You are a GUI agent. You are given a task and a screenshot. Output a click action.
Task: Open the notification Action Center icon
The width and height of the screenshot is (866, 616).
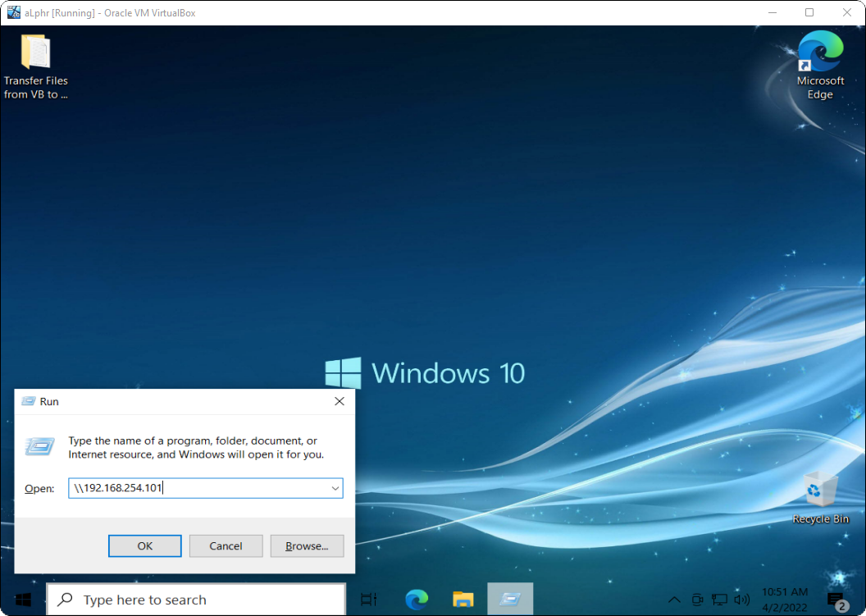pos(836,600)
